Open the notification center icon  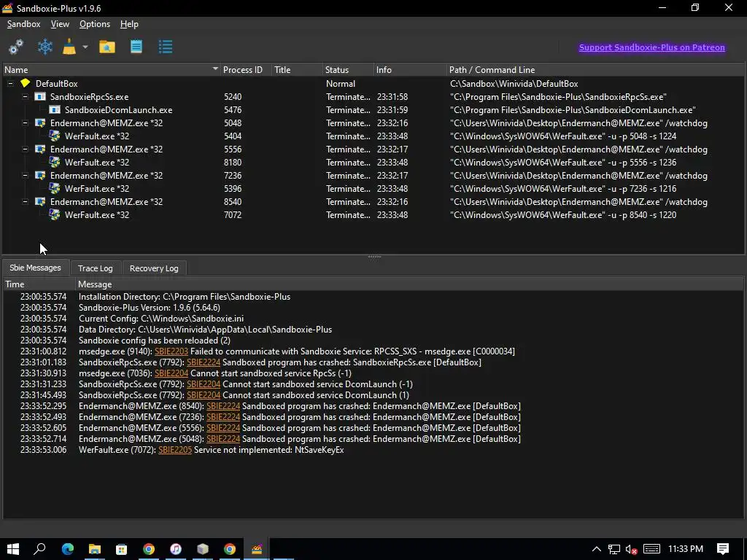click(x=723, y=549)
